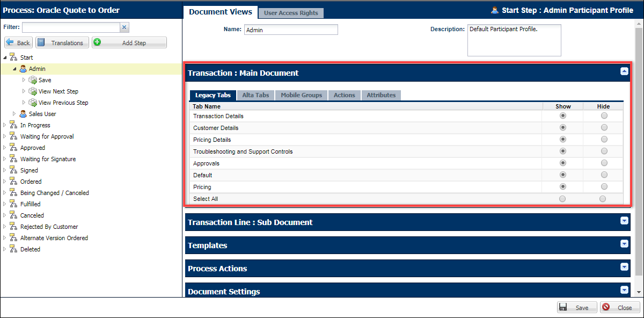Click inside the Name input field
Viewport: 644px width, 318px height.
(x=291, y=30)
